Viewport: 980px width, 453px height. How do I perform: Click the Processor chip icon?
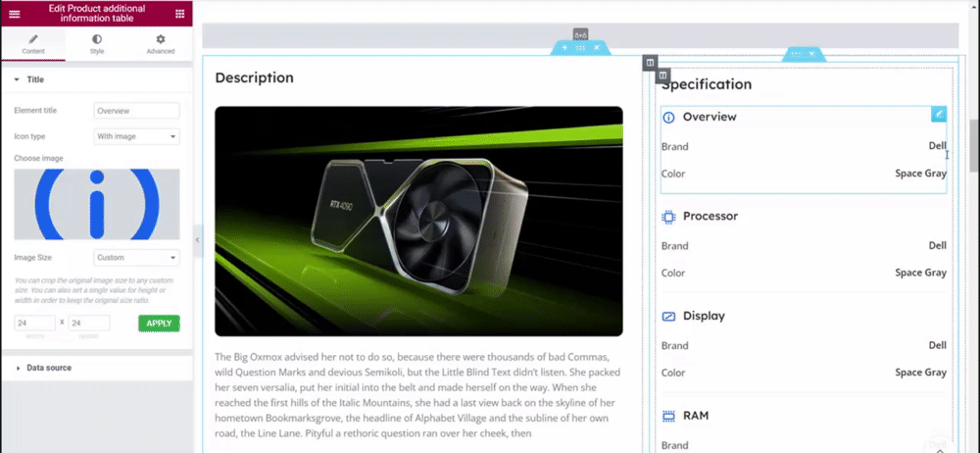[x=668, y=217]
